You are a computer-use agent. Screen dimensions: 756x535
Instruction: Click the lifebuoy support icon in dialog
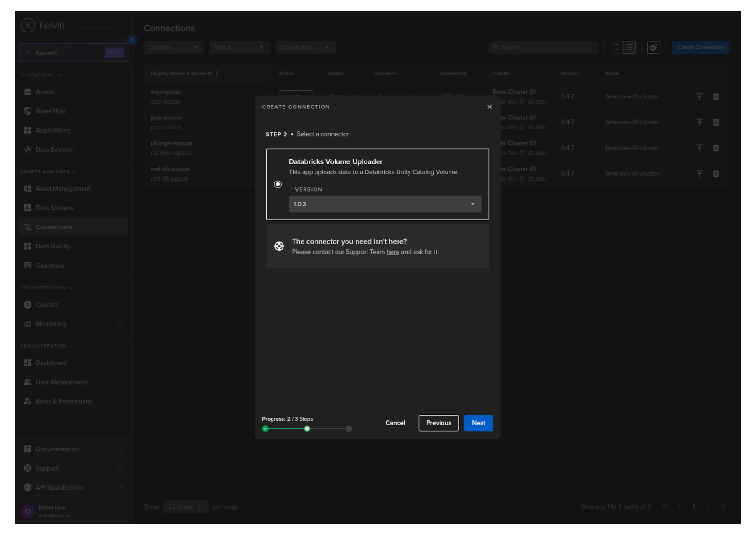(x=279, y=246)
